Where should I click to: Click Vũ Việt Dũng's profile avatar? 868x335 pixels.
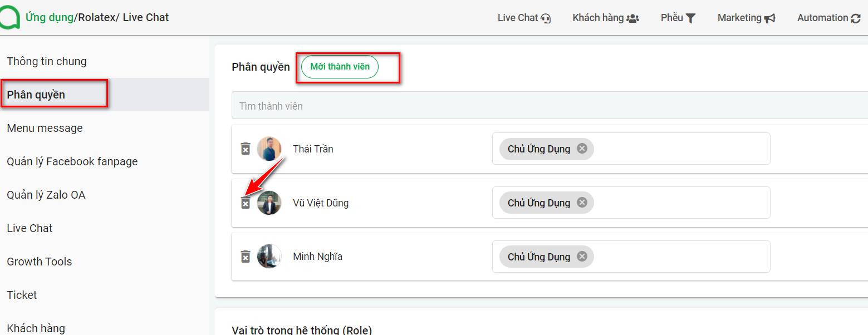coord(269,203)
